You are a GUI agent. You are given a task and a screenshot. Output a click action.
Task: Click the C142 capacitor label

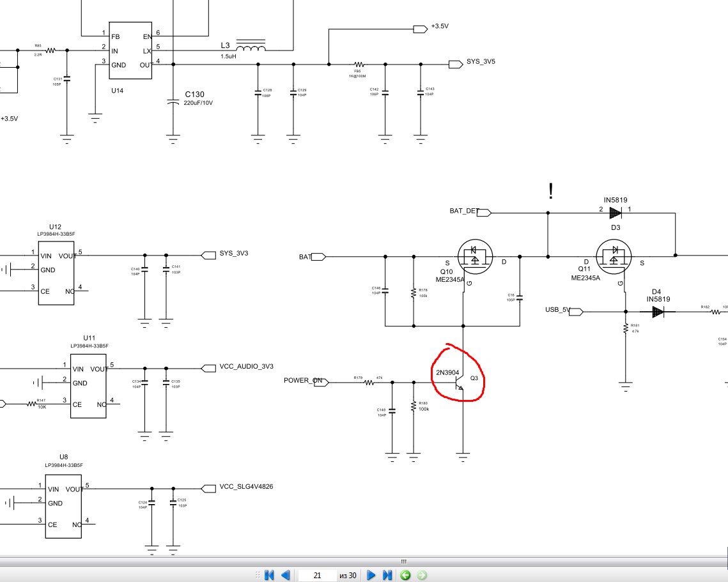tap(374, 89)
